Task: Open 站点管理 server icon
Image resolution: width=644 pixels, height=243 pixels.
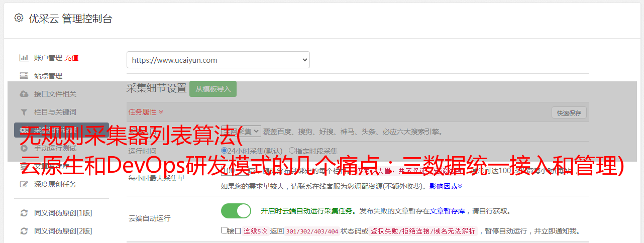Action: pos(24,76)
